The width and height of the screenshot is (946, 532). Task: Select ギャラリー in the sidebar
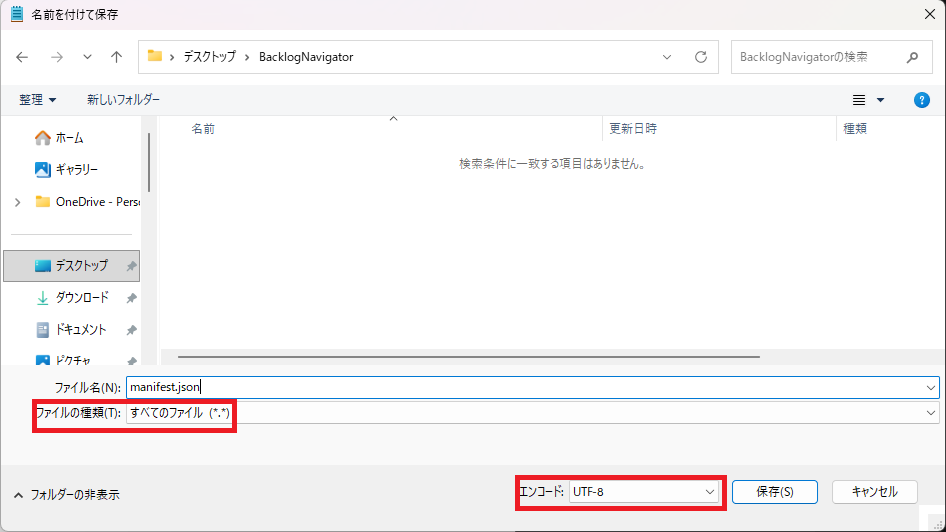click(76, 170)
